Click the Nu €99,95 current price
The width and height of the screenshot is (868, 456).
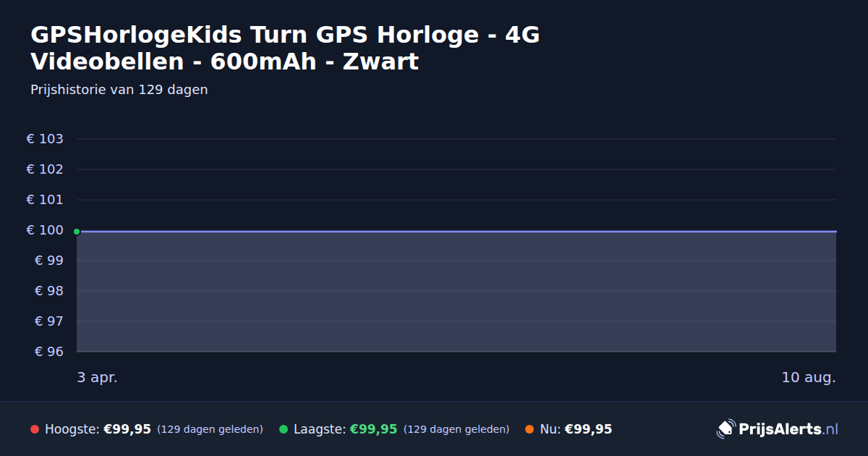pyautogui.click(x=588, y=429)
